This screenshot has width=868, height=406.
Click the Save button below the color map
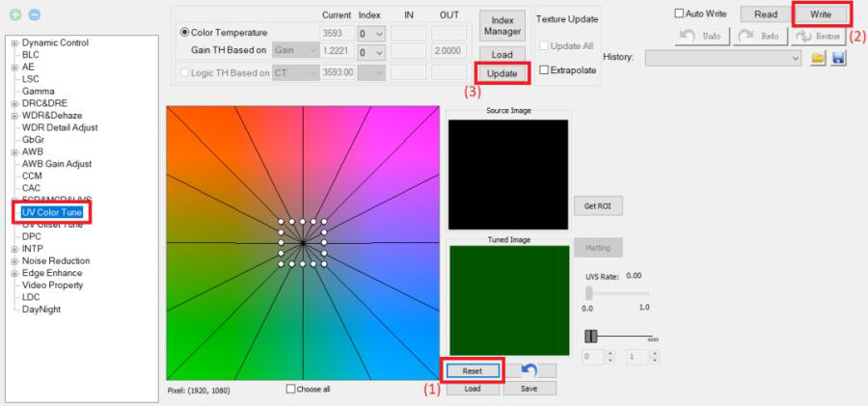(529, 389)
